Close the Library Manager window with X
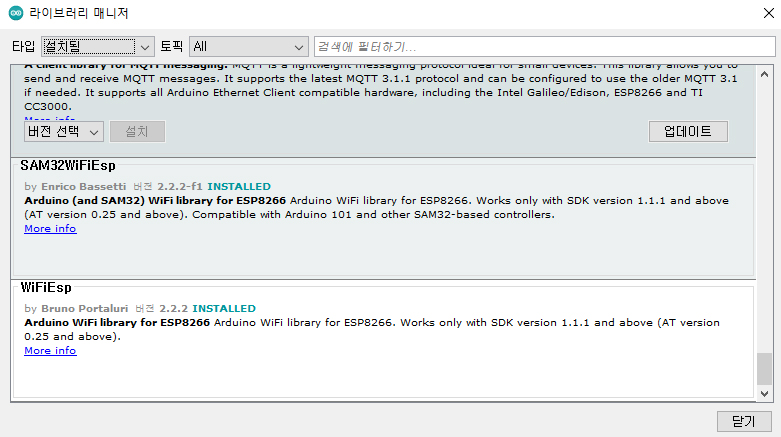 769,13
